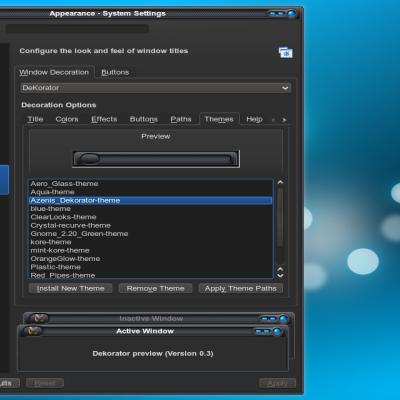
Task: Select ClearLooks-theme in the list
Action: (151, 217)
